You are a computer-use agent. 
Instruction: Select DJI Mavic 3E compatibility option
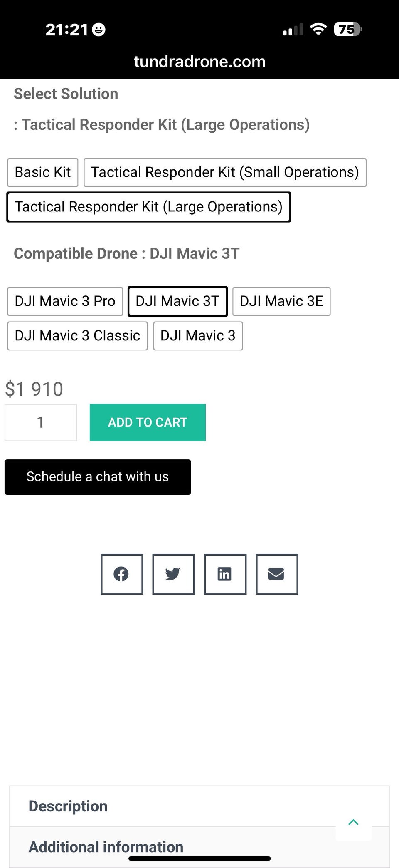[281, 301]
